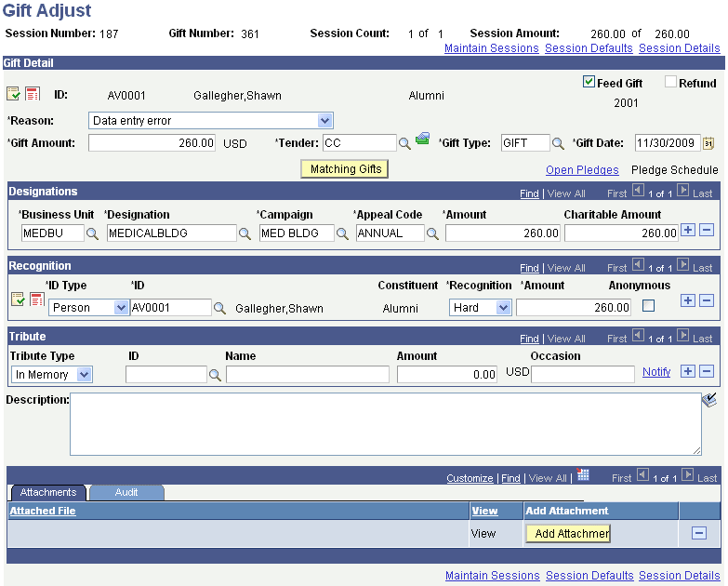
Task: Open top Session Details link
Action: (680, 48)
